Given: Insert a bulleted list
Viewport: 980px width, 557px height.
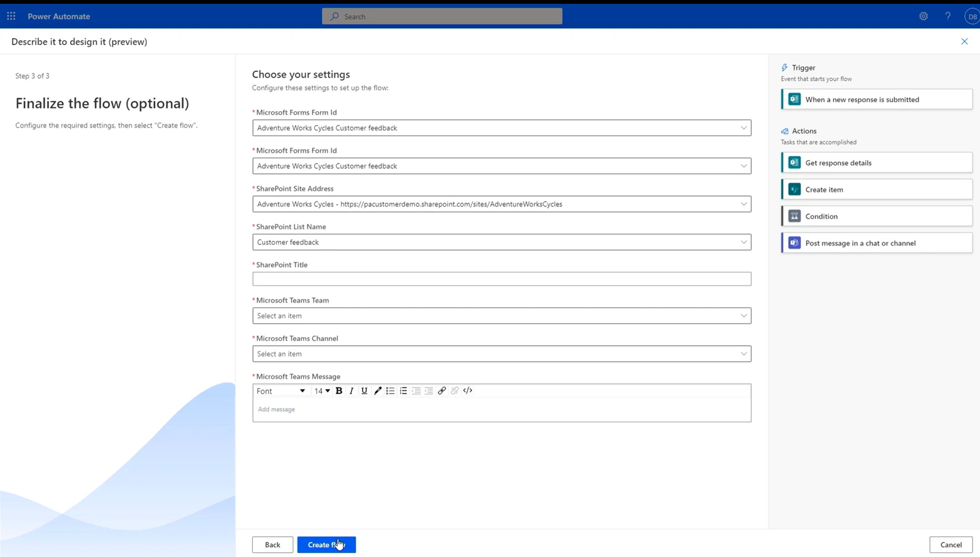Looking at the screenshot, I should tap(390, 391).
